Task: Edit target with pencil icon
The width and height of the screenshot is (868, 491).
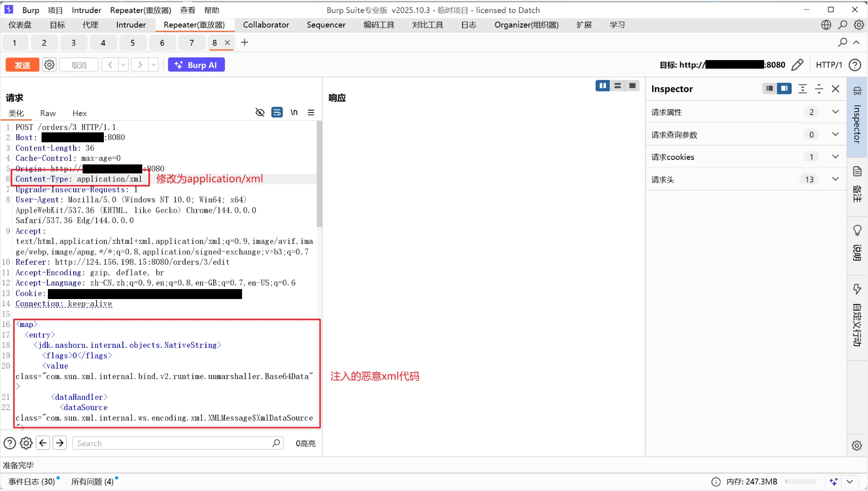Action: pyautogui.click(x=798, y=65)
